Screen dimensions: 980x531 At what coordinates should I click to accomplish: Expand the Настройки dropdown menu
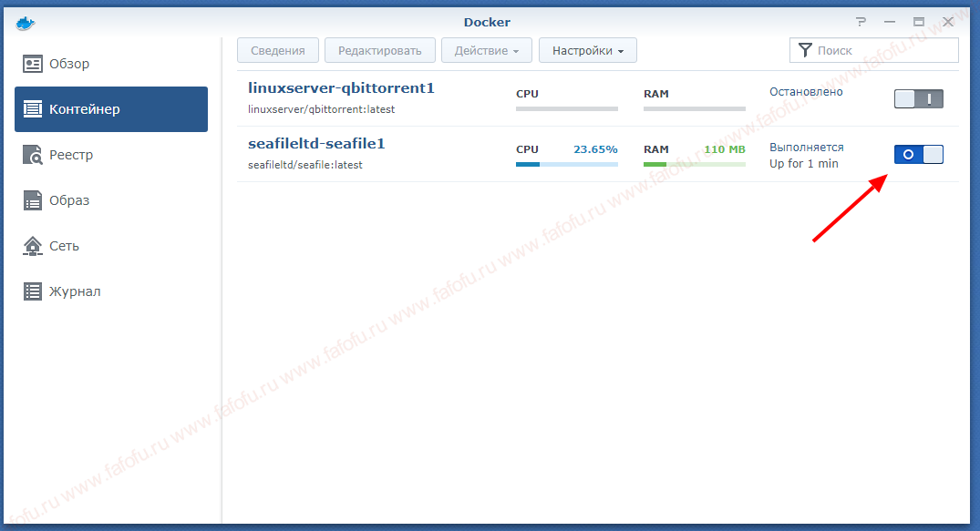pyautogui.click(x=587, y=51)
